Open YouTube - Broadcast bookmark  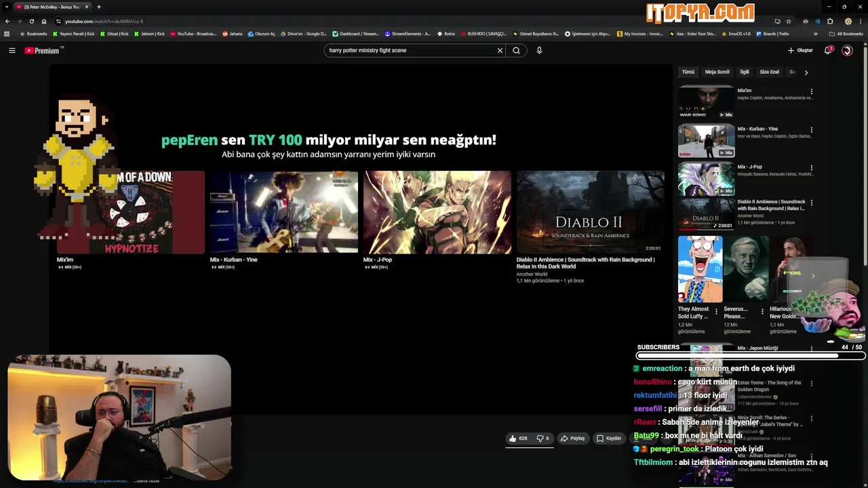(193, 33)
